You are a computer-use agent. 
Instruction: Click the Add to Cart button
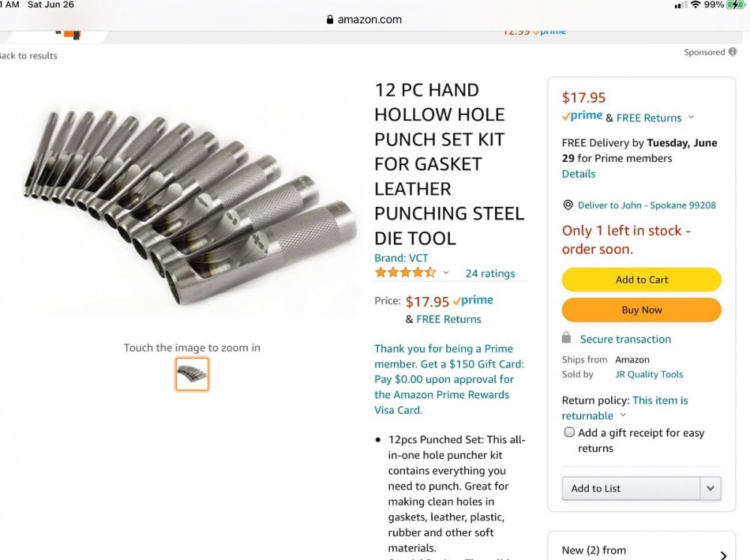tap(641, 280)
